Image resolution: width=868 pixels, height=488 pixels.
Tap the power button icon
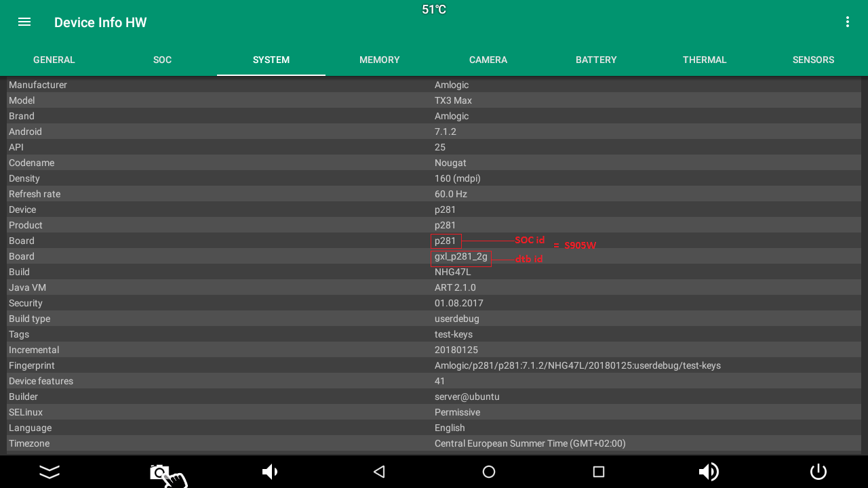tap(818, 472)
